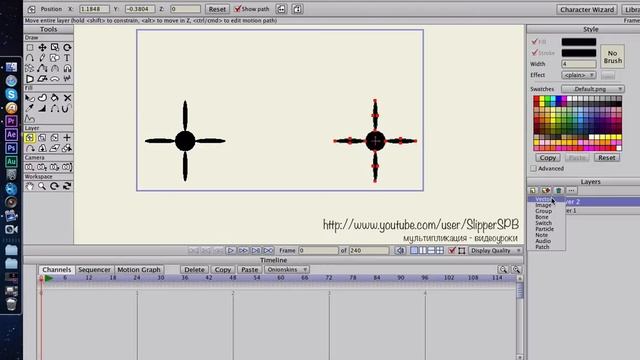Toggle the Fill checkbox

coord(534,42)
